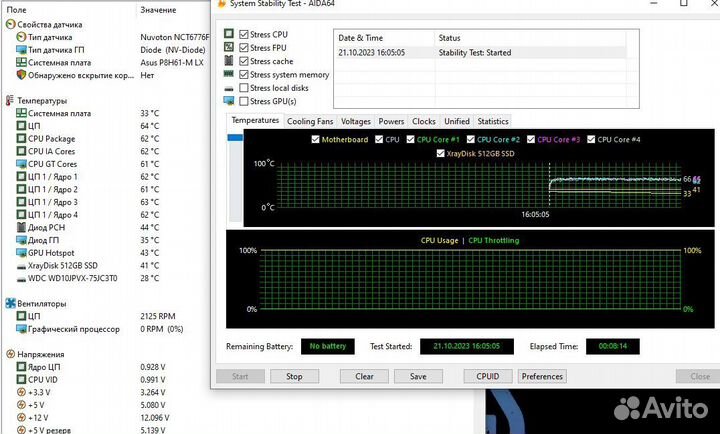Click the WDC WD10JPVX drive icon
Viewport: 720px width, 434px height.
tap(21, 279)
